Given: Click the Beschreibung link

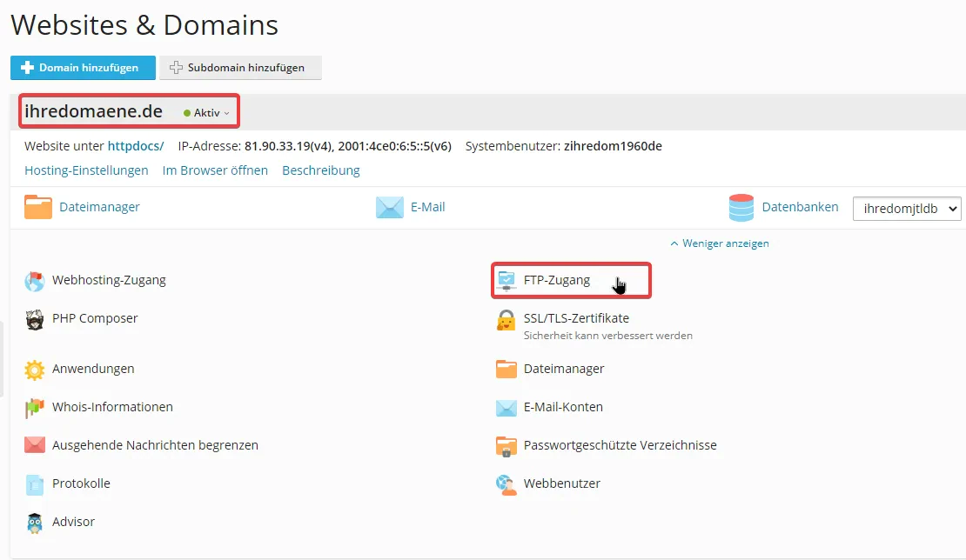Looking at the screenshot, I should coord(321,170).
